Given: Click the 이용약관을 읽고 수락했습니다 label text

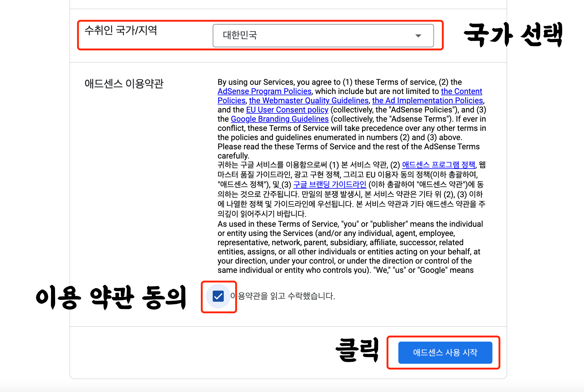Looking at the screenshot, I should click(x=283, y=296).
